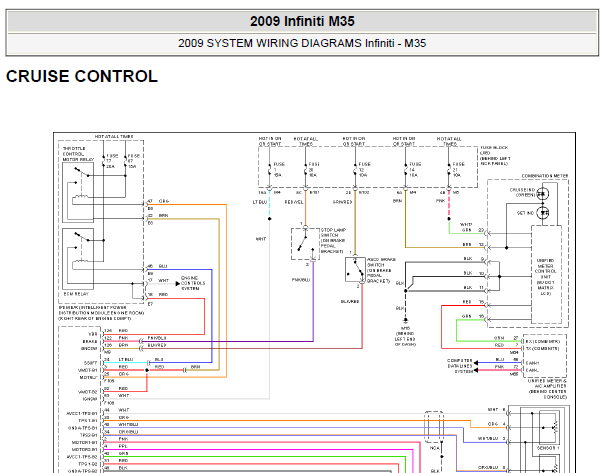This screenshot has height=473, width=603.
Task: Click the LT BLU wire label under Fuse 1
Action: tap(260, 202)
